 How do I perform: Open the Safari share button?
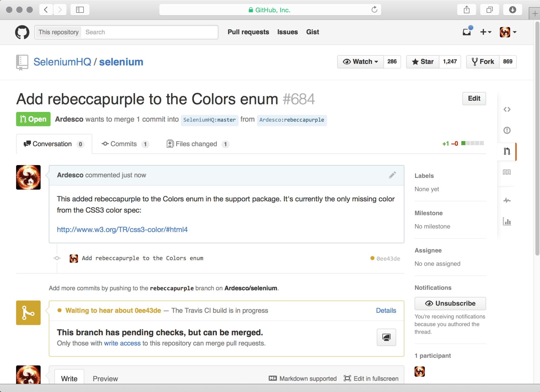click(467, 10)
